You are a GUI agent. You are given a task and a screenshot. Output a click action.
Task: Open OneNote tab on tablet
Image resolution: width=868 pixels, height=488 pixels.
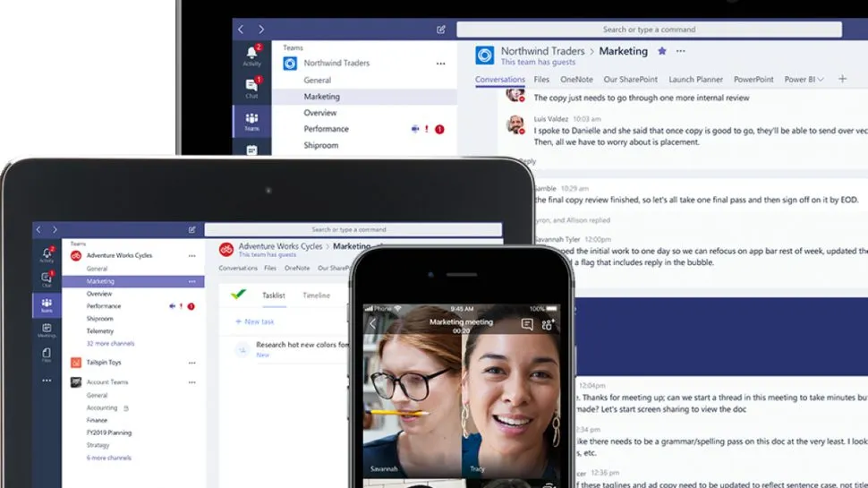click(x=297, y=268)
